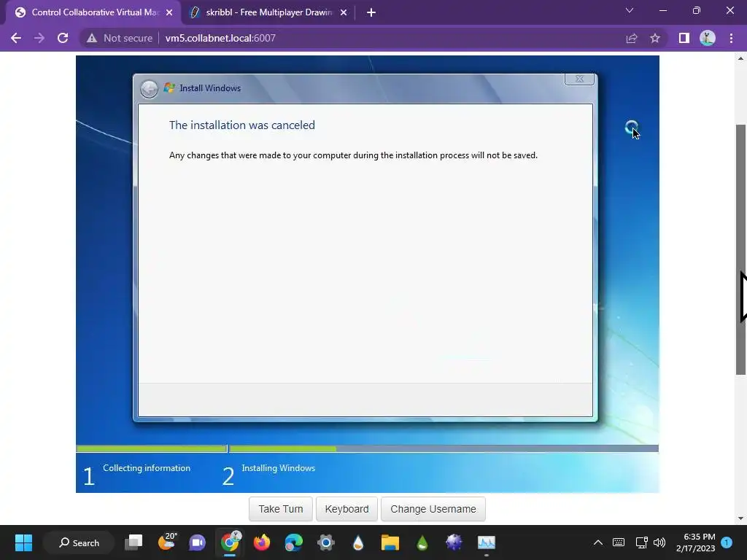
Task: Open the Chrome three-dot menu
Action: tap(731, 38)
